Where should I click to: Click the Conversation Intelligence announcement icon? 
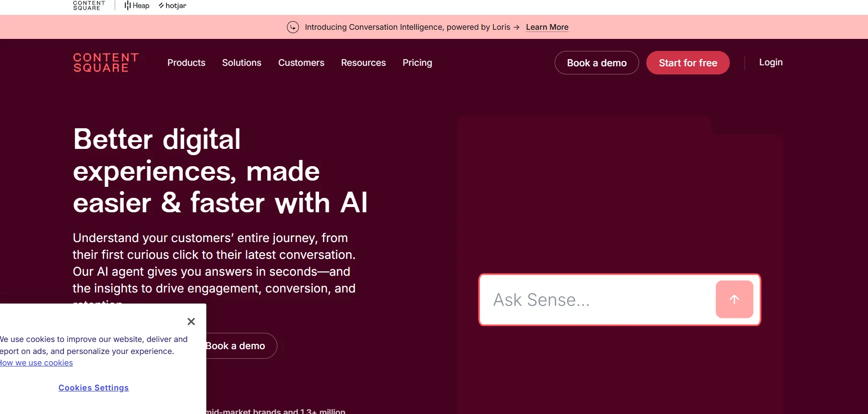coord(293,27)
